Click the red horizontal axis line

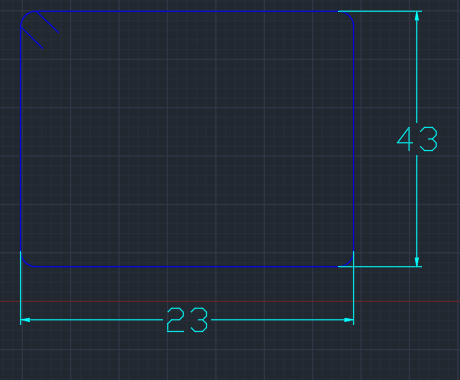point(230,301)
